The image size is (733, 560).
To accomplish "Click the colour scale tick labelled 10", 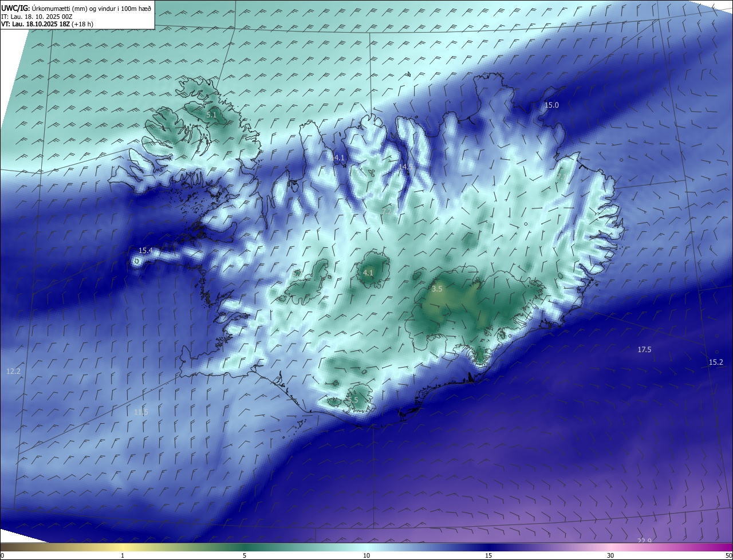I will coord(366,555).
